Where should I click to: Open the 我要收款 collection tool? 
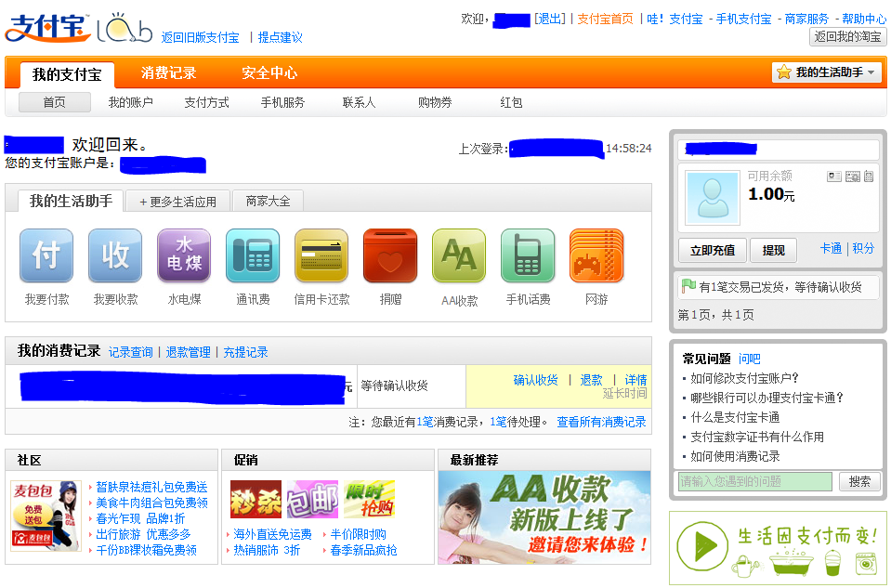point(114,255)
